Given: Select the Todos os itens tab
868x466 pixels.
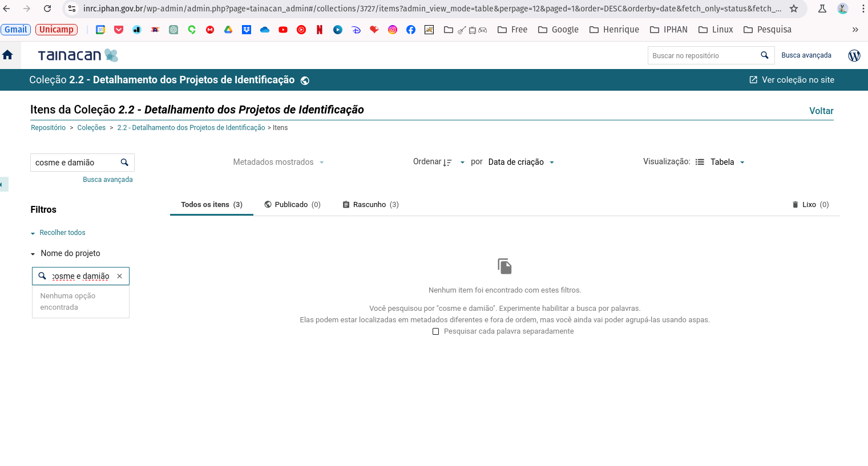Looking at the screenshot, I should pyautogui.click(x=212, y=204).
